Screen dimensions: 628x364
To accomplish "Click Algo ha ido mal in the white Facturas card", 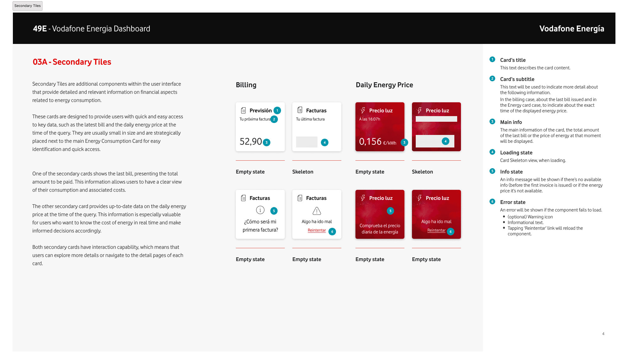I will pyautogui.click(x=317, y=222).
